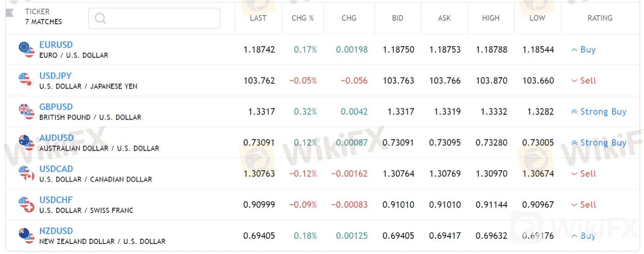
Task: Sort by the RATING column header
Action: 600,18
